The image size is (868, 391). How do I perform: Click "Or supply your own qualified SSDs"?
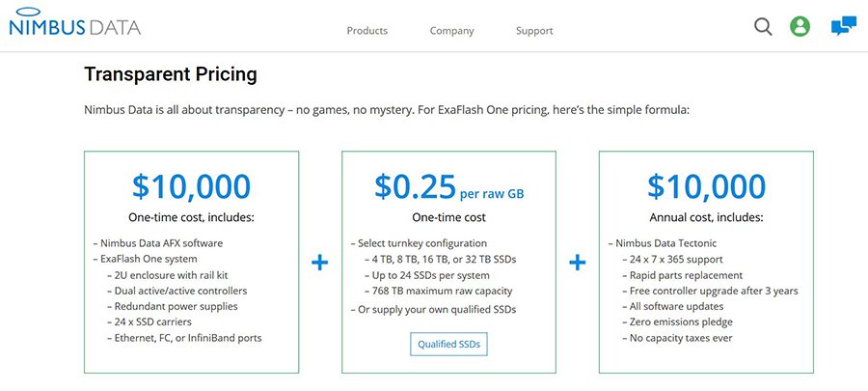coord(437,309)
